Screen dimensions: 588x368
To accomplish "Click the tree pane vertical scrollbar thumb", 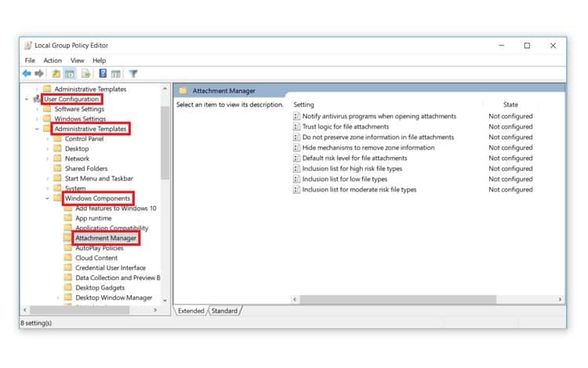I will point(165,143).
